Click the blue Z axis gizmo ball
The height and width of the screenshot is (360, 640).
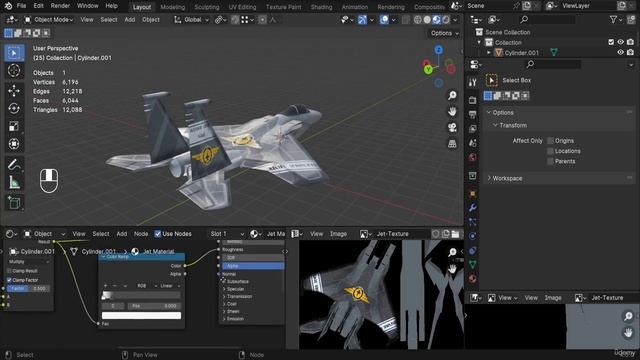[438, 50]
